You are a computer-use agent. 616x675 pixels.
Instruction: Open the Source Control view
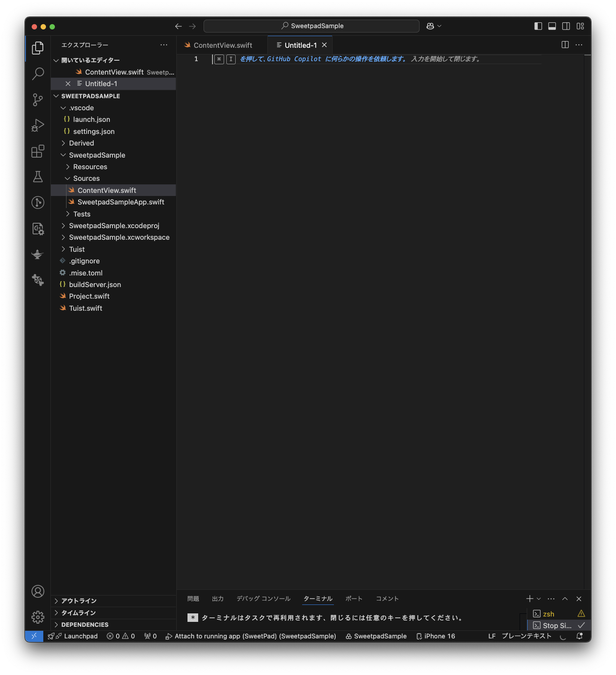[x=37, y=100]
